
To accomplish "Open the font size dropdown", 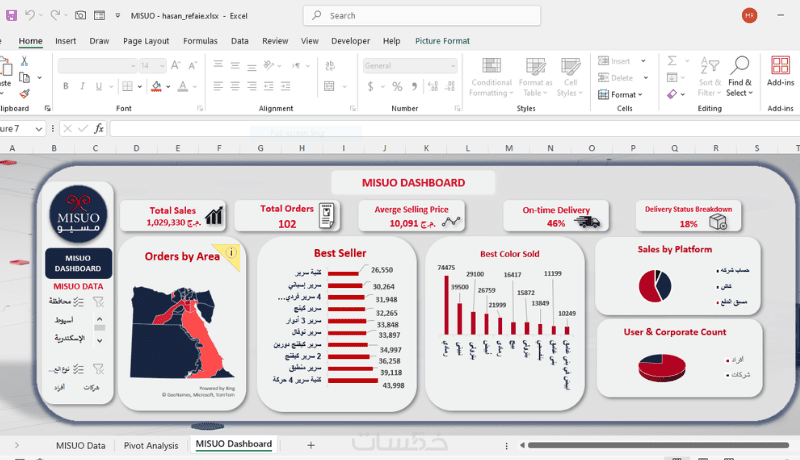I will (x=162, y=66).
